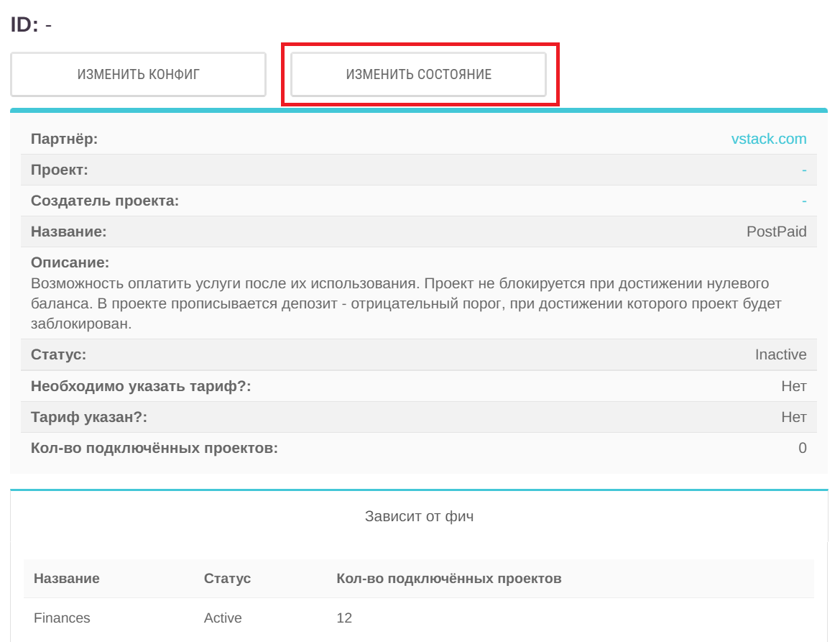Click the 12 connected projects cell
Viewport: 840px width, 642px height.
pos(344,618)
